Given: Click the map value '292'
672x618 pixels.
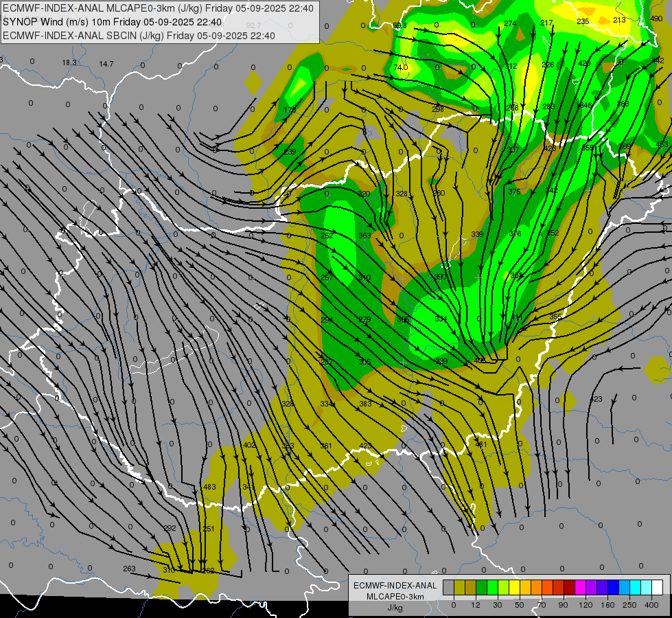Looking at the screenshot, I should click(x=170, y=528).
